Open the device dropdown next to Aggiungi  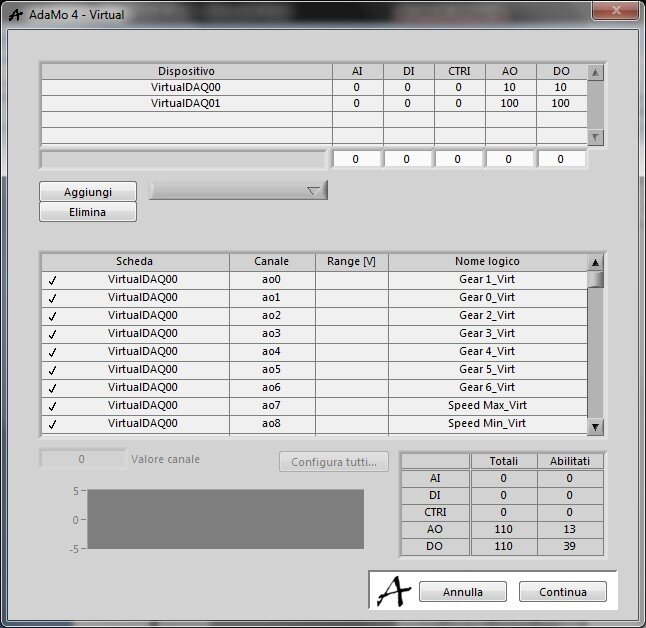(x=238, y=191)
